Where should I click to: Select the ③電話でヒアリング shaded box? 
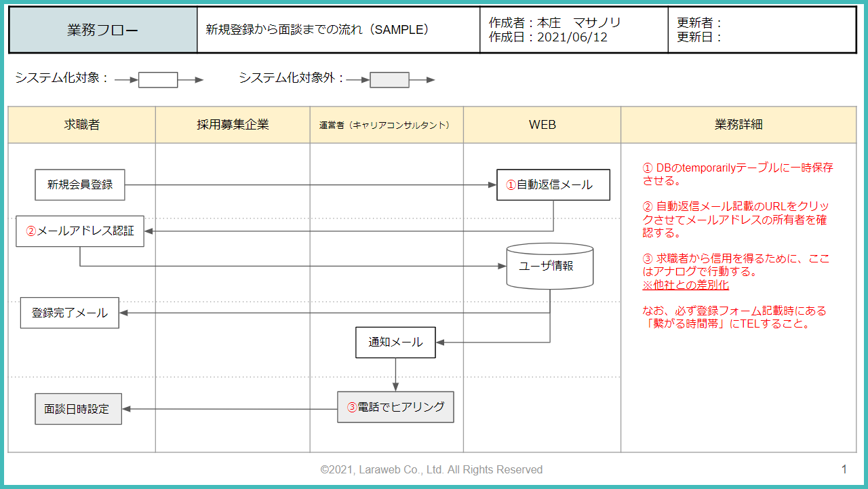(x=395, y=407)
